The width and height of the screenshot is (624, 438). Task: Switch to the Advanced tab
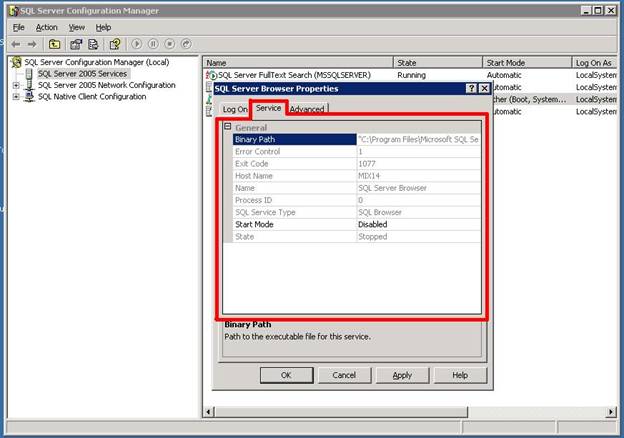click(307, 109)
